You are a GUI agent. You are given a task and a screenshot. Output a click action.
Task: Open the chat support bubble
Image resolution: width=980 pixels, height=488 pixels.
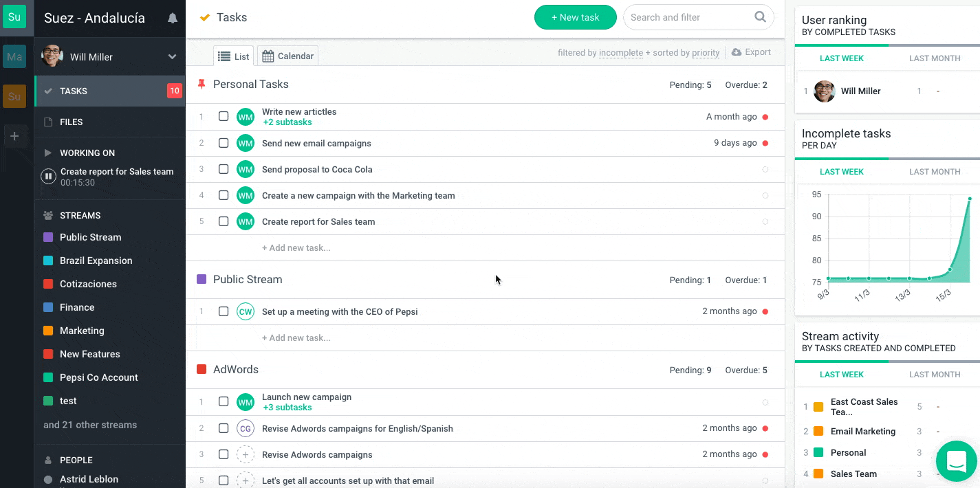(x=956, y=461)
